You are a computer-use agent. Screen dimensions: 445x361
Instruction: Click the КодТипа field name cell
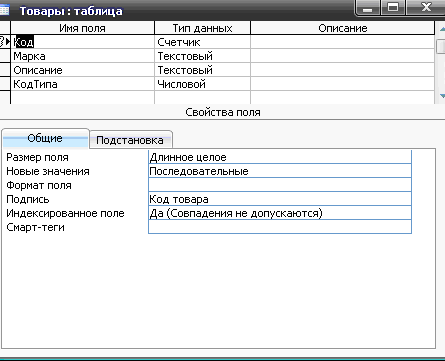point(83,84)
